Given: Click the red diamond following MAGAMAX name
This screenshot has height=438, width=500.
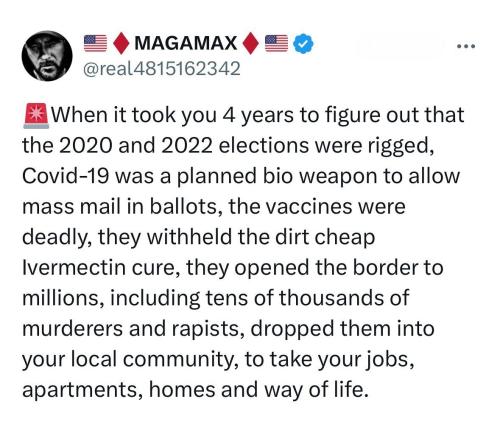Looking at the screenshot, I should [x=250, y=44].
